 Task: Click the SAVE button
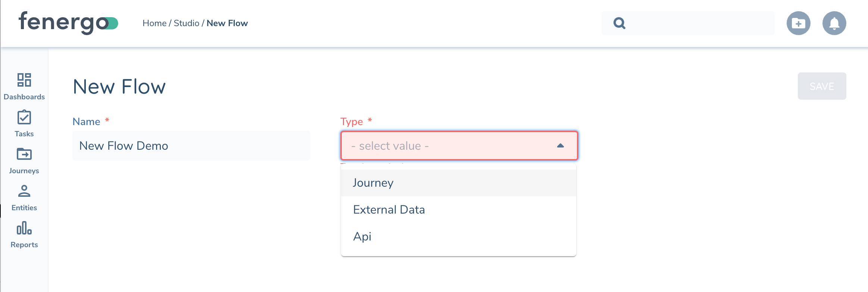pos(822,86)
